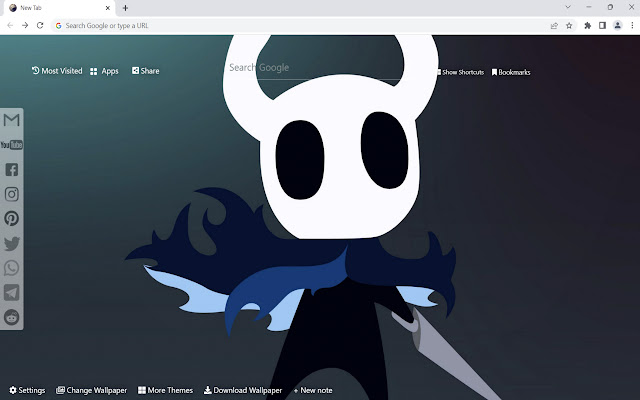Open More Themes
The width and height of the screenshot is (640, 400).
click(x=165, y=390)
